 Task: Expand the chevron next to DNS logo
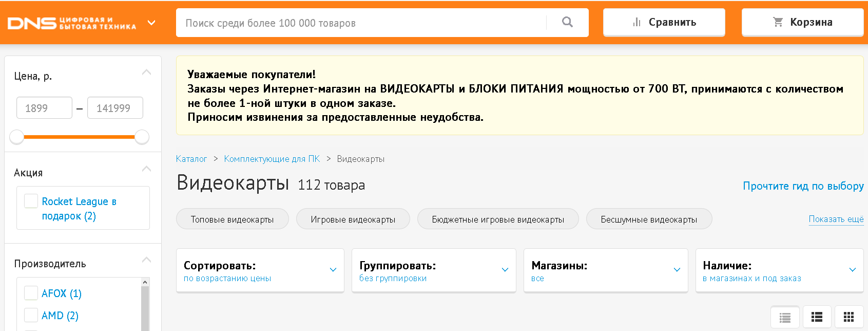[151, 23]
